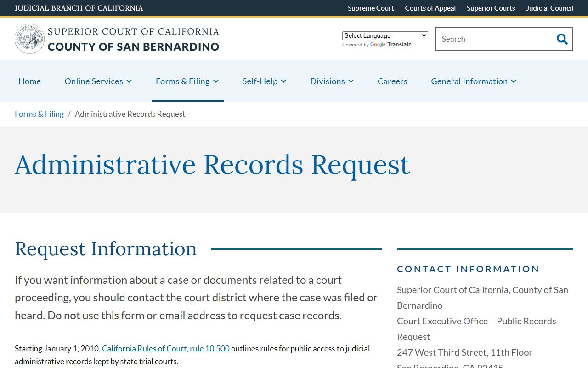Visit the Supreme Court link

371,8
